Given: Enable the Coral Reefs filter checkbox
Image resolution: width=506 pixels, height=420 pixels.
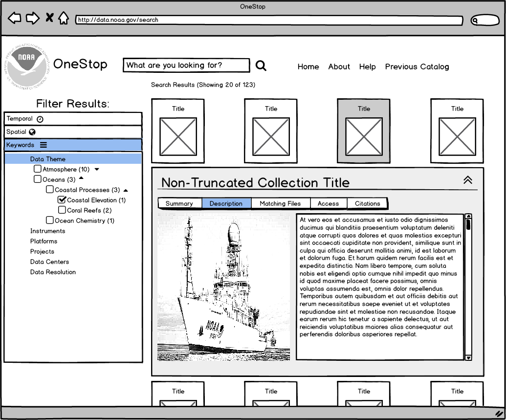Looking at the screenshot, I should 62,210.
